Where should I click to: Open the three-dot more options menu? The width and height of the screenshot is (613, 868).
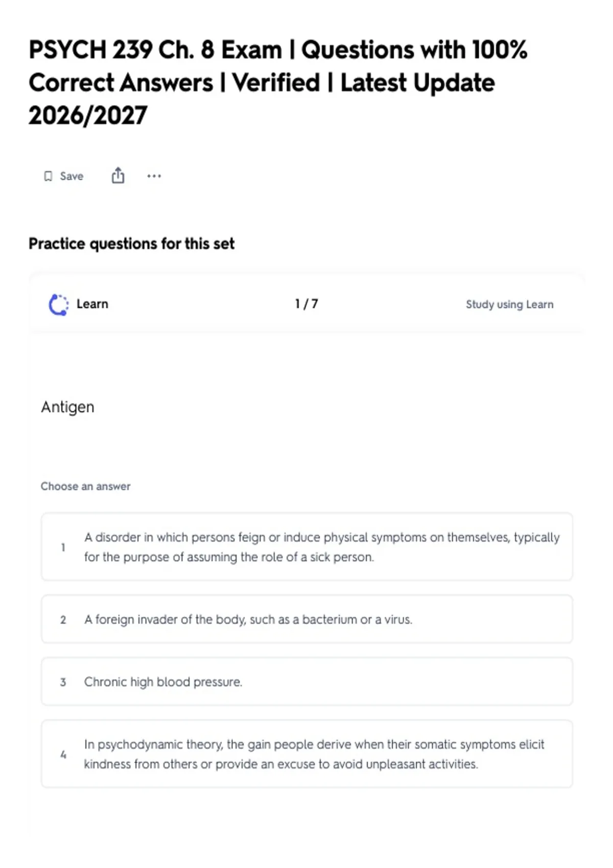(154, 176)
